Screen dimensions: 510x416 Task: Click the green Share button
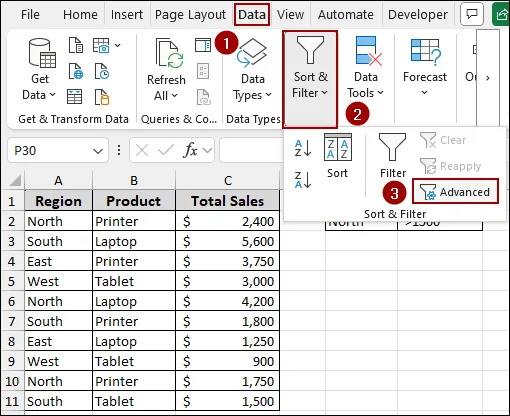501,14
